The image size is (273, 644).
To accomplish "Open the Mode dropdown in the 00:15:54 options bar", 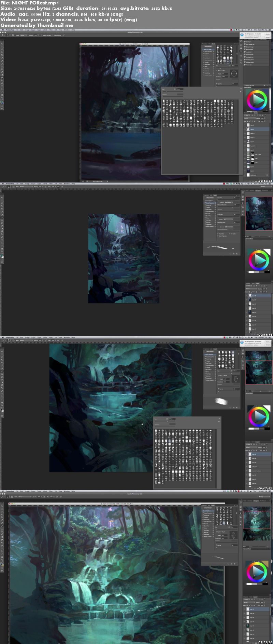I will (x=24, y=35).
